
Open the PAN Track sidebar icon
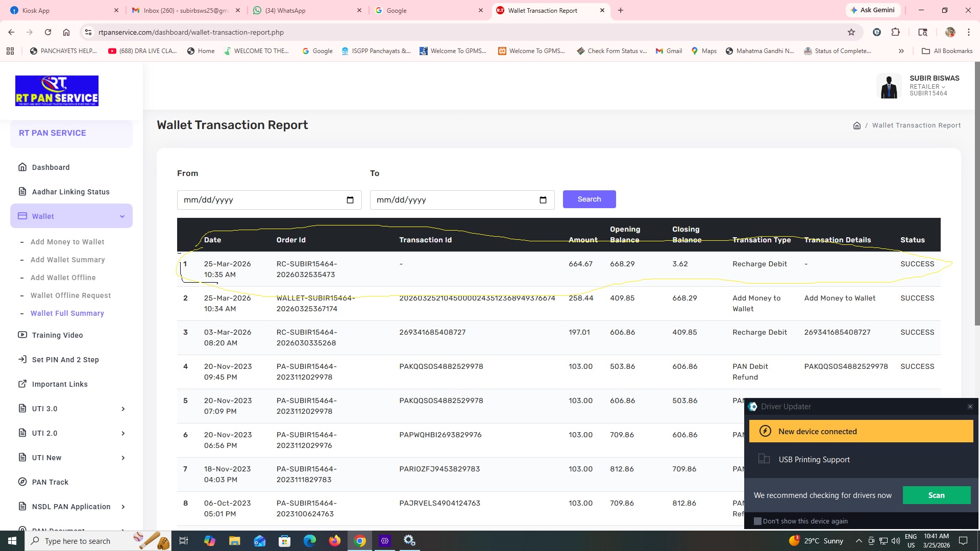[22, 482]
